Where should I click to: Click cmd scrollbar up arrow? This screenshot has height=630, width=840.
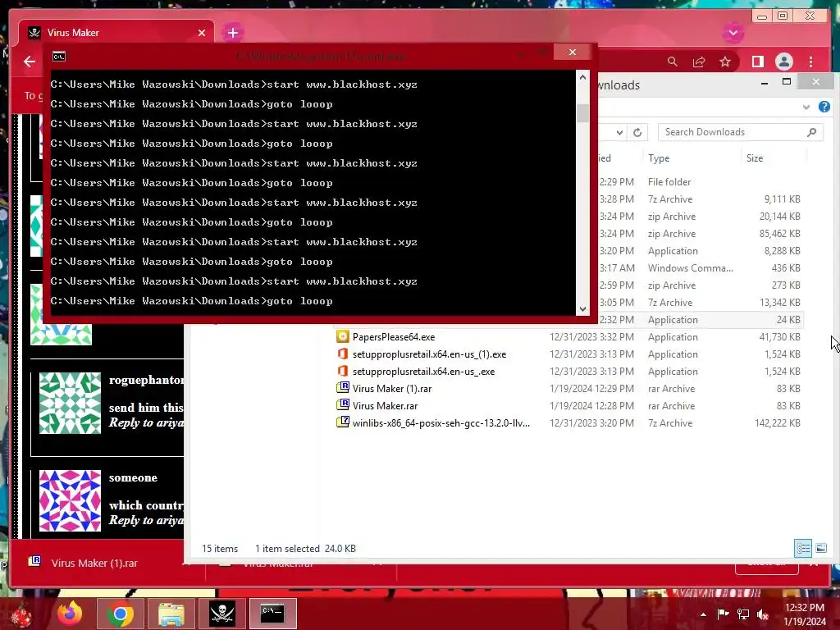coord(582,78)
